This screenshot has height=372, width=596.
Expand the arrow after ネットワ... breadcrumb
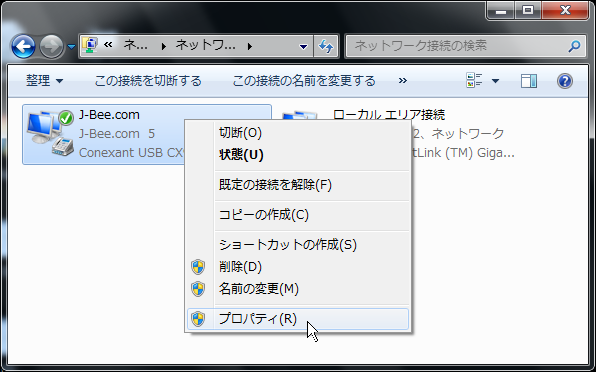(250, 47)
